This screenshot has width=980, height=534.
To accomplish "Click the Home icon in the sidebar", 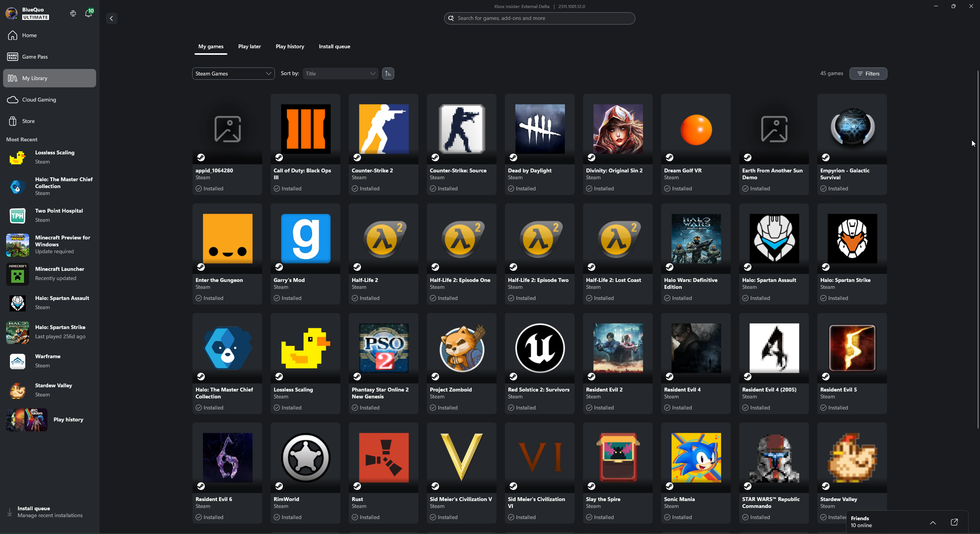I will [12, 35].
